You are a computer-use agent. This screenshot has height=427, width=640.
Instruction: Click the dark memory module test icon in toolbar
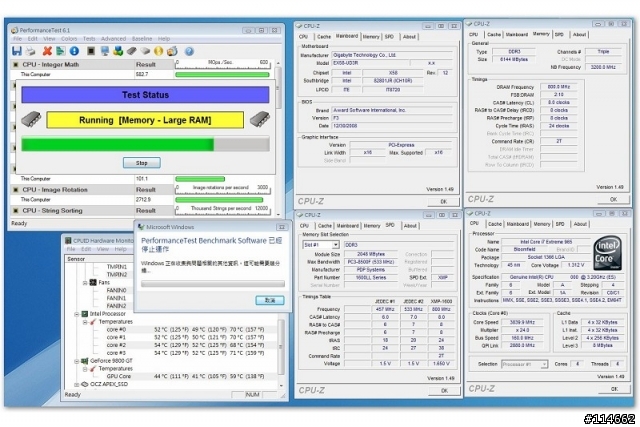[131, 51]
